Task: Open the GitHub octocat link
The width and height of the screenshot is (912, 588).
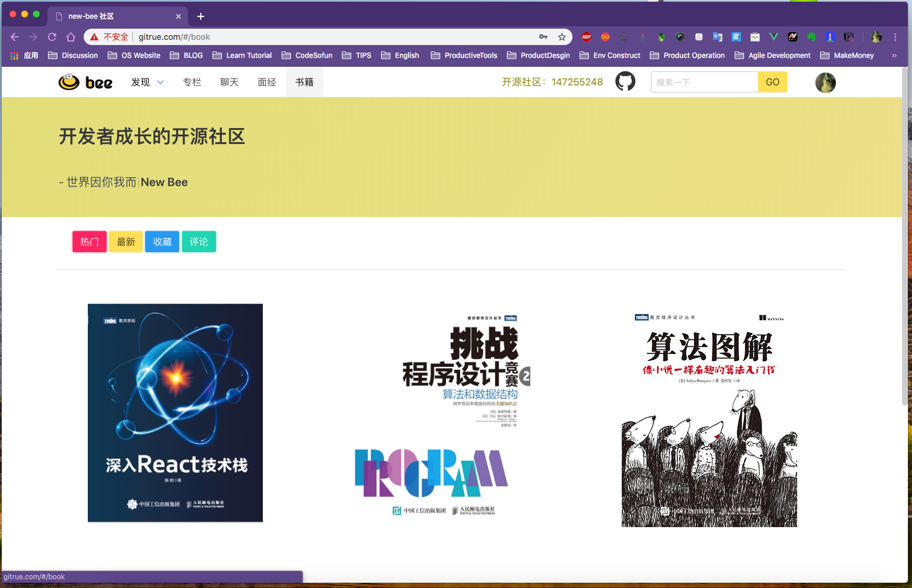Action: 625,81
